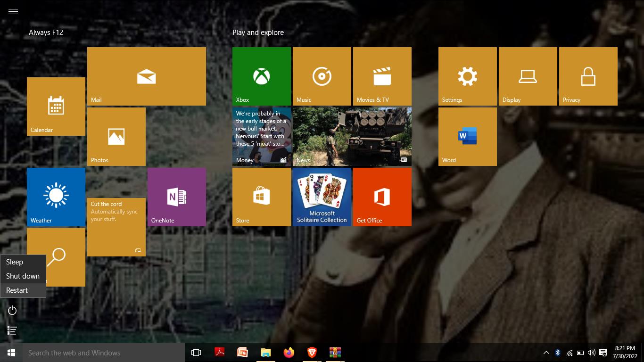Open File Explorer from the taskbar
The height and width of the screenshot is (362, 644).
point(265,353)
